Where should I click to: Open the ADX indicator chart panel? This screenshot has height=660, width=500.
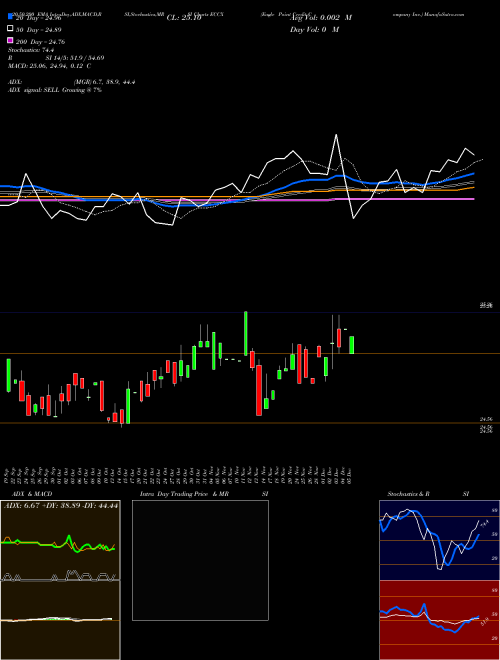[x=60, y=540]
